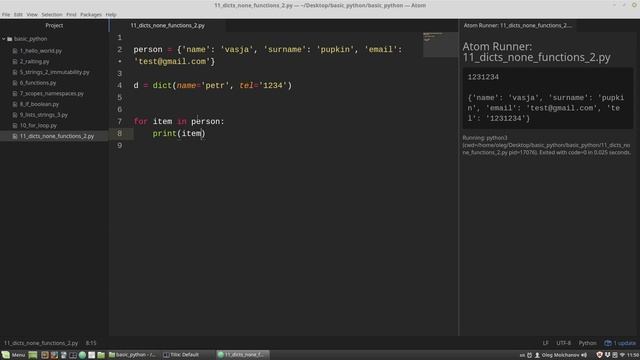Click file icon beside 6_functions.py
This screenshot has width=640, height=360.
point(15,83)
